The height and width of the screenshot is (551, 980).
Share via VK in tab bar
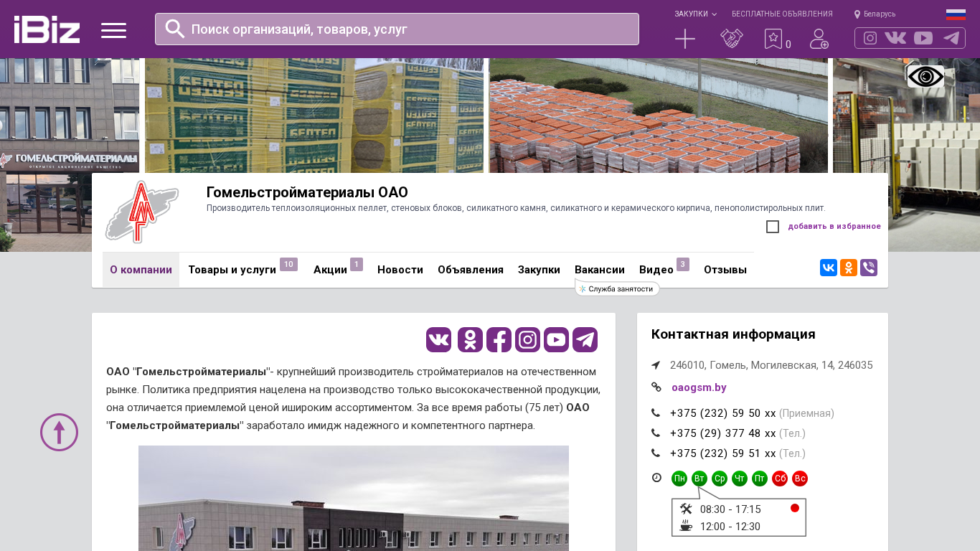[829, 268]
